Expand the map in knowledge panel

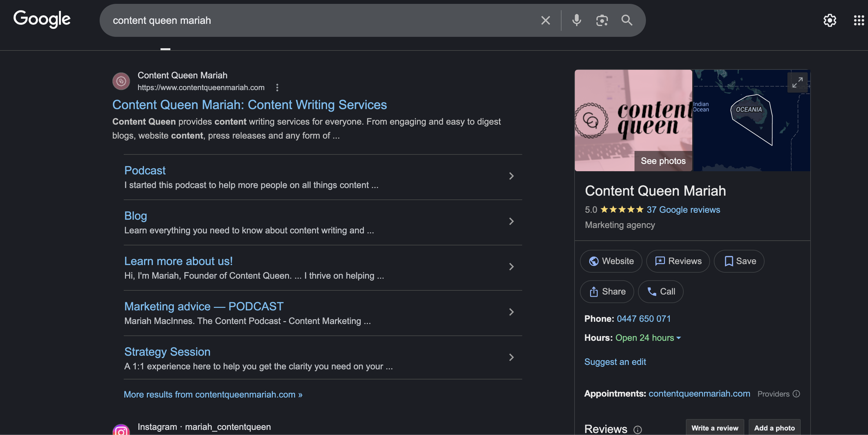[x=797, y=82]
